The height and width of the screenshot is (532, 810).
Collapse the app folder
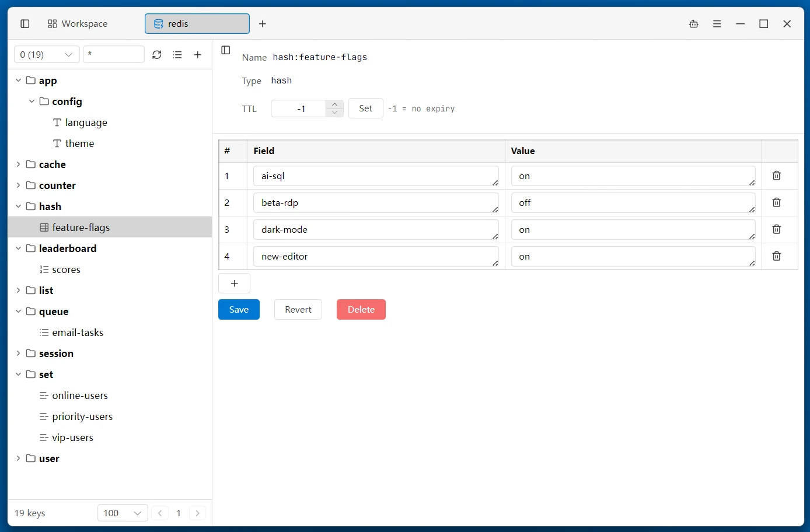(18, 80)
